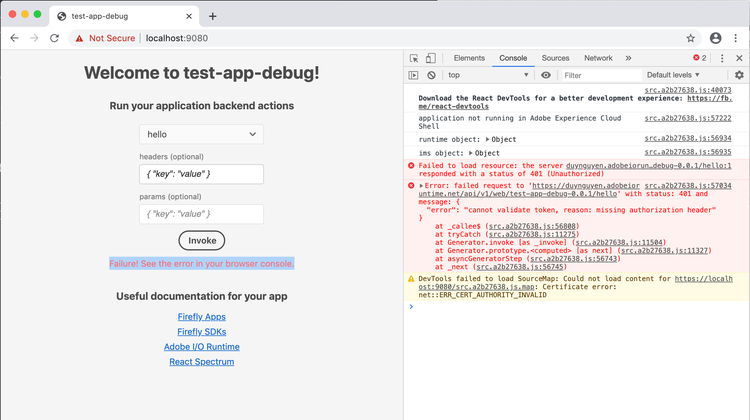The image size is (750, 420).
Task: Reload the page using the refresh icon
Action: pyautogui.click(x=55, y=38)
